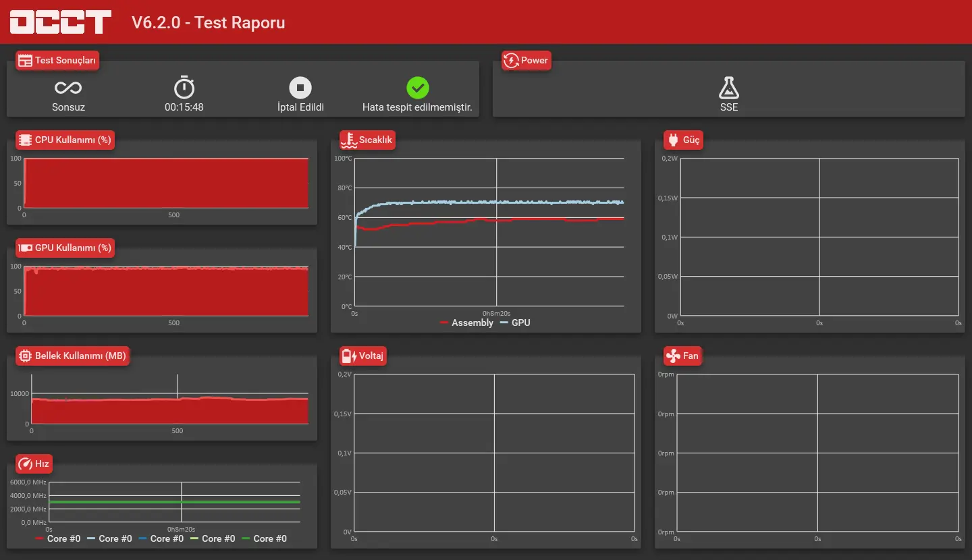Click the Power panel icon

[x=511, y=60]
